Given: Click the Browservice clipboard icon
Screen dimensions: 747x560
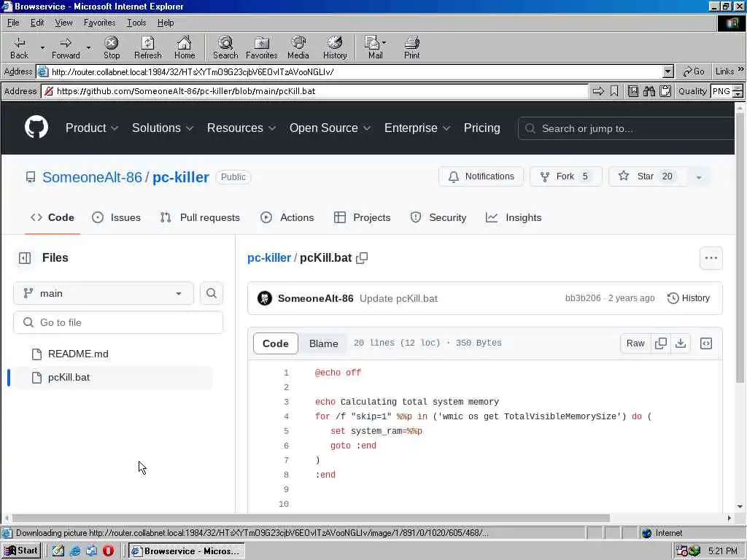Looking at the screenshot, I should [665, 91].
